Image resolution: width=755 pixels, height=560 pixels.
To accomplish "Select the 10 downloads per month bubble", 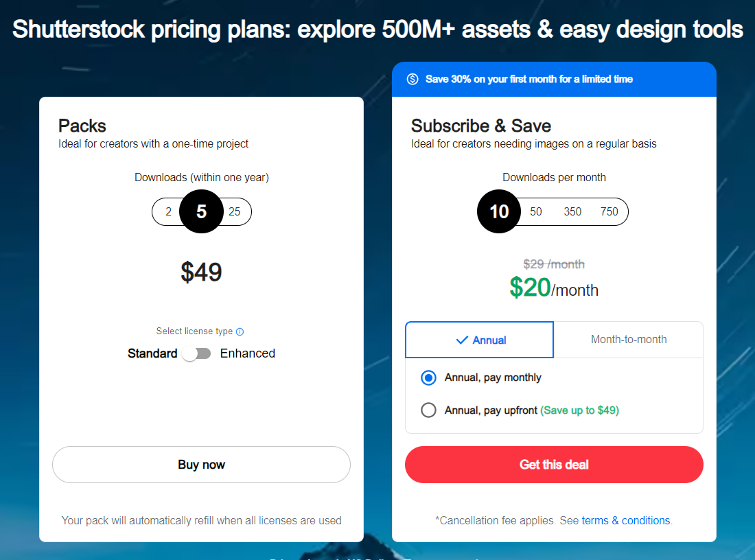I will pos(499,211).
